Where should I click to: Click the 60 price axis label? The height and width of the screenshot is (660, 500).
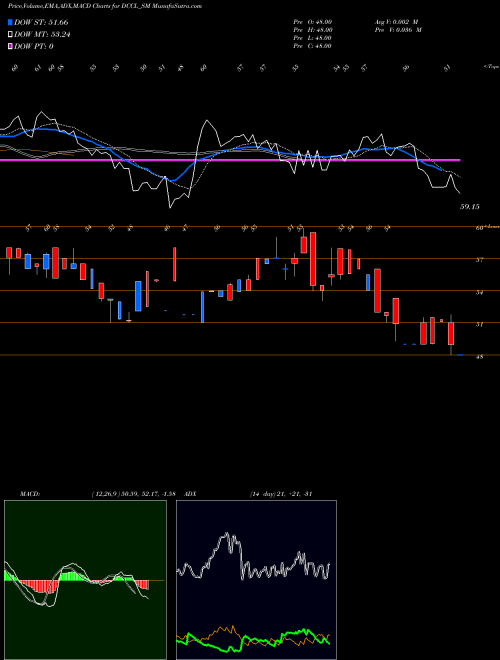coord(479,228)
